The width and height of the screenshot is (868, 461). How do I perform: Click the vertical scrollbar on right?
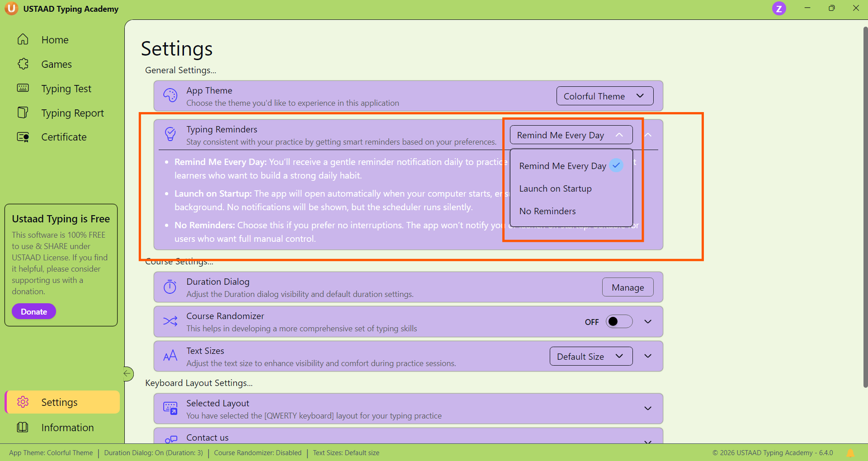click(864, 203)
